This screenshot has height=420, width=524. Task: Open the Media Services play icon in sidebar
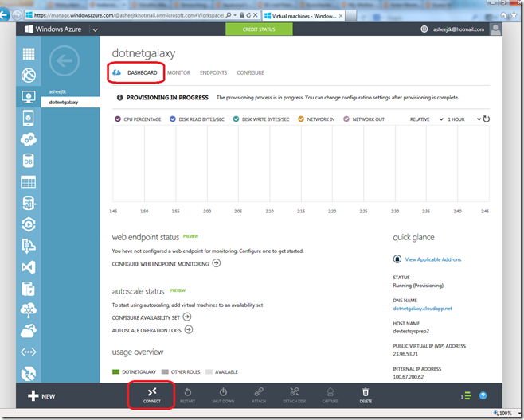(x=29, y=224)
